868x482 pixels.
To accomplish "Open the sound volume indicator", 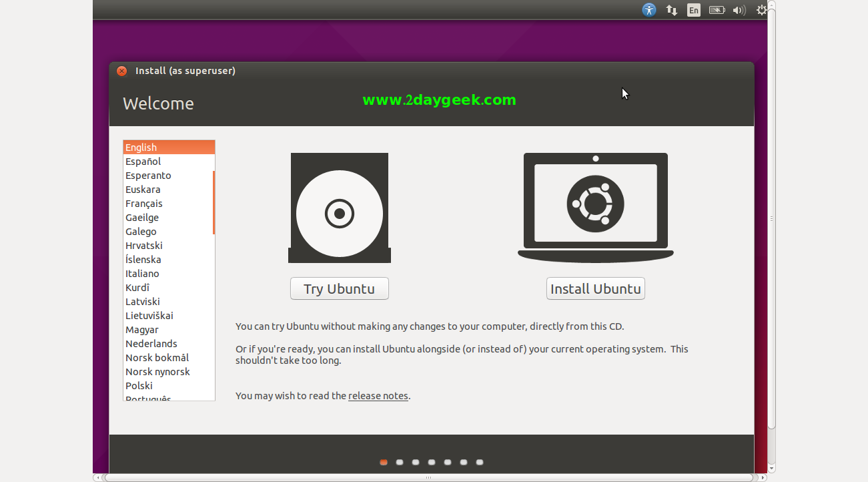I will pos(739,10).
